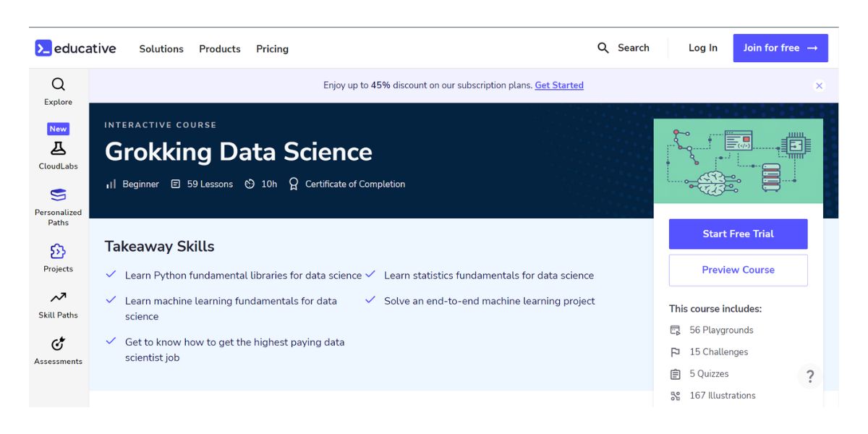Click the 'This course includes:' heading
The height and width of the screenshot is (434, 868).
(715, 309)
